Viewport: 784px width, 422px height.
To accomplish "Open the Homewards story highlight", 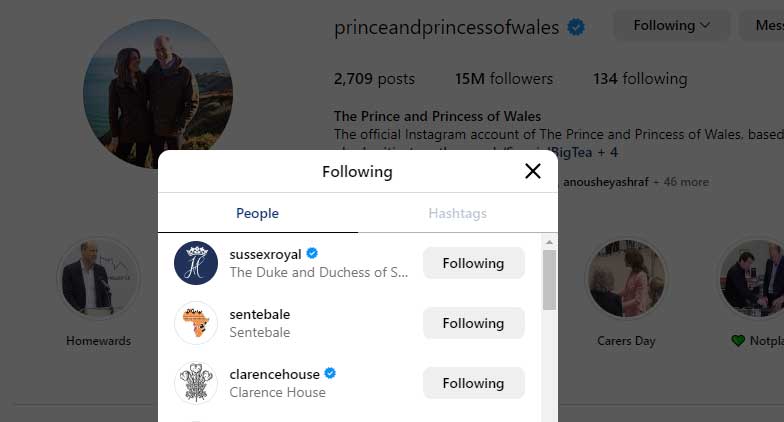I will point(99,278).
